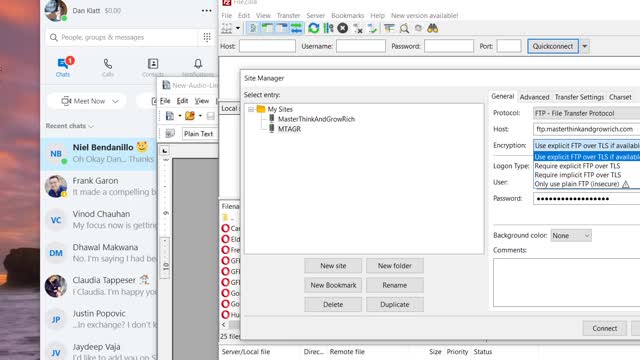Switch to the Advanced tab
640x360 pixels.
[x=534, y=97]
